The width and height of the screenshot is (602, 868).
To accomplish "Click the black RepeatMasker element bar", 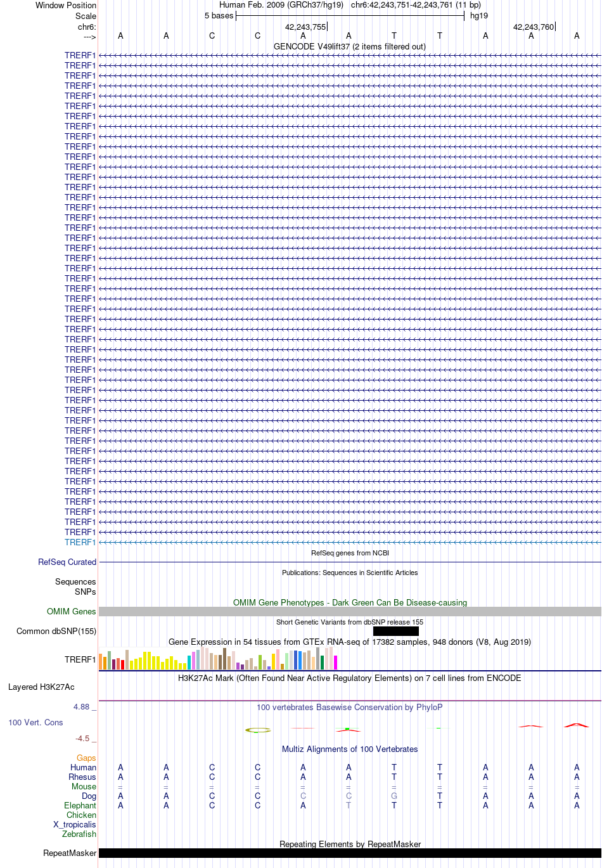I will [350, 853].
